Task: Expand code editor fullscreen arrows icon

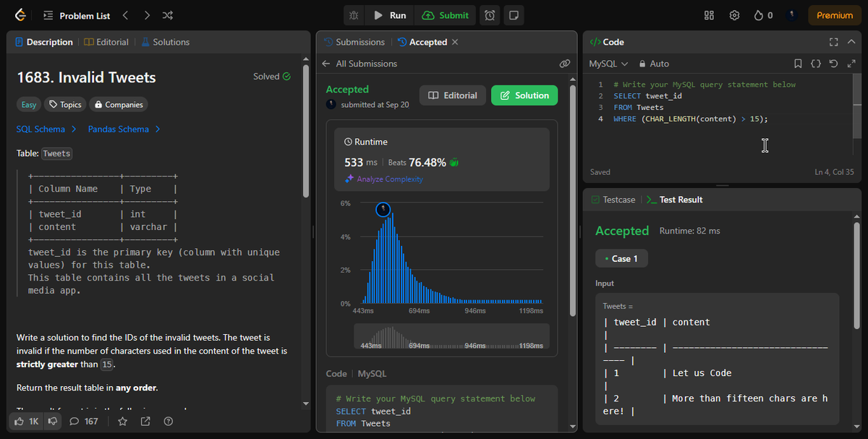Action: click(851, 64)
